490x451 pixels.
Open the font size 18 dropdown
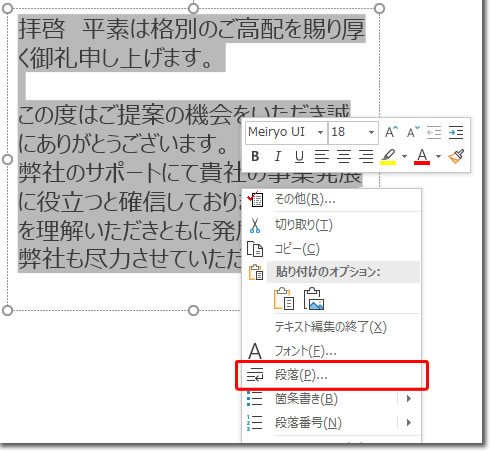[x=371, y=132]
